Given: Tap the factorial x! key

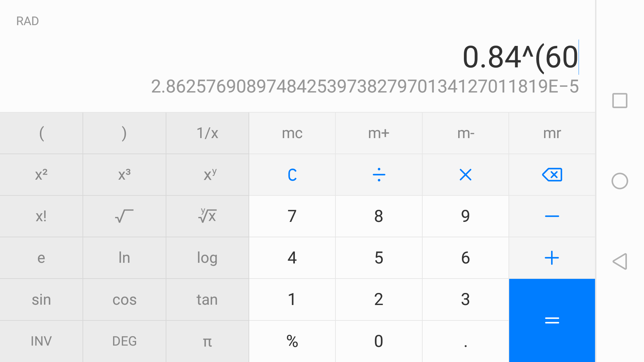Looking at the screenshot, I should tap(41, 216).
